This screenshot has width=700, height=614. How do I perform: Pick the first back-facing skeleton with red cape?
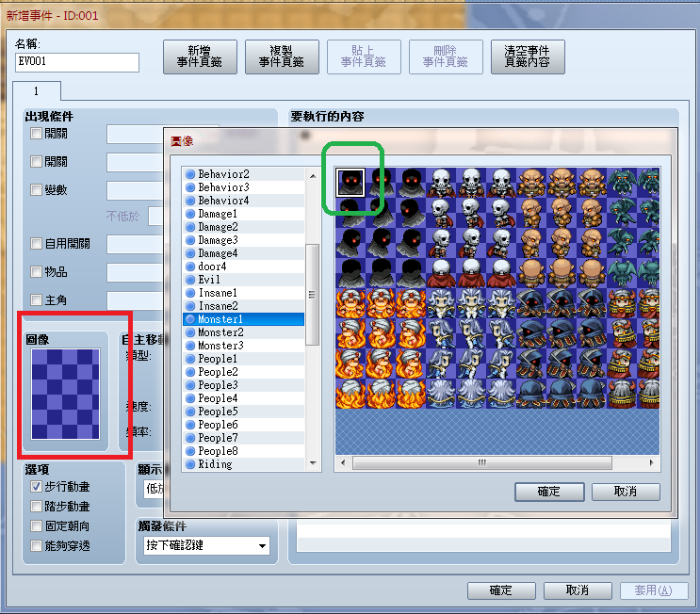[x=441, y=273]
